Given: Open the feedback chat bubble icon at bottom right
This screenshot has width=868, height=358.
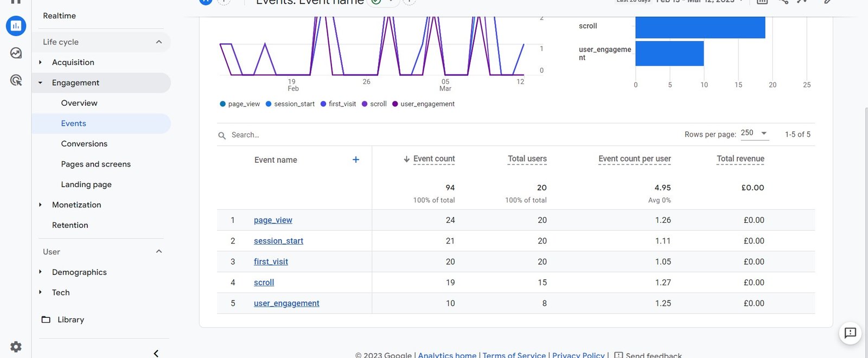Looking at the screenshot, I should tap(850, 333).
